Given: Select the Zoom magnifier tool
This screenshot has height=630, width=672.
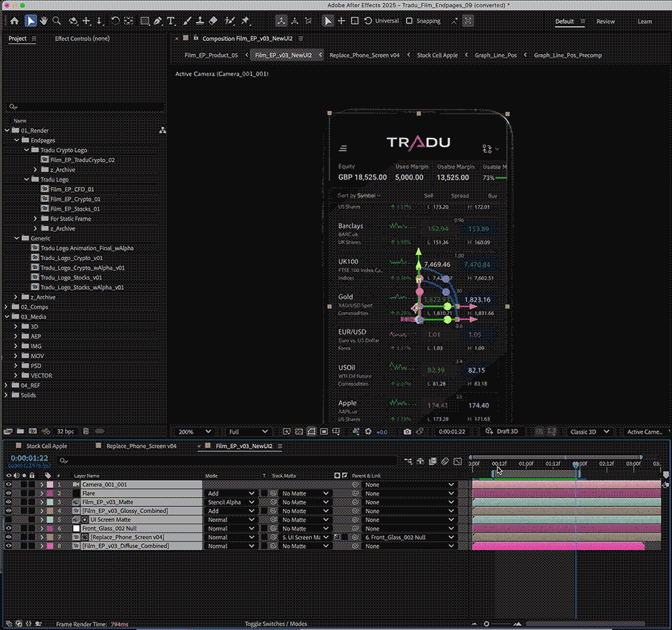Looking at the screenshot, I should [56, 21].
